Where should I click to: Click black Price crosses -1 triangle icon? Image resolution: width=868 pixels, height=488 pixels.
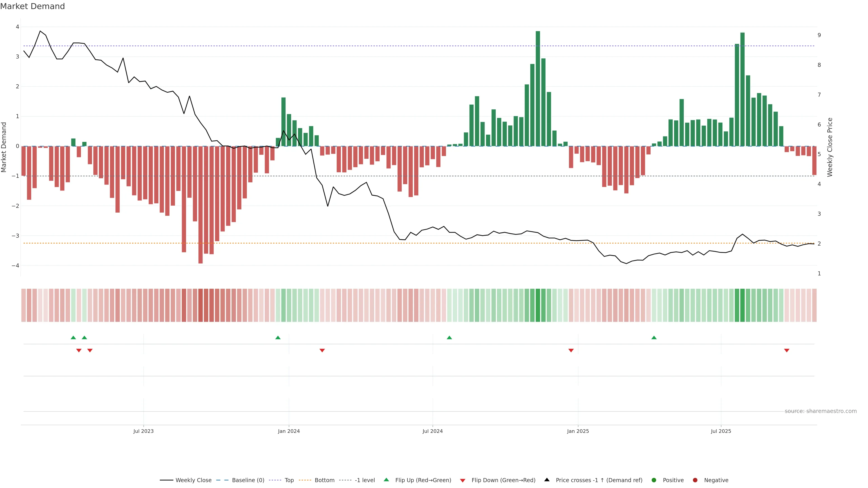pos(547,480)
